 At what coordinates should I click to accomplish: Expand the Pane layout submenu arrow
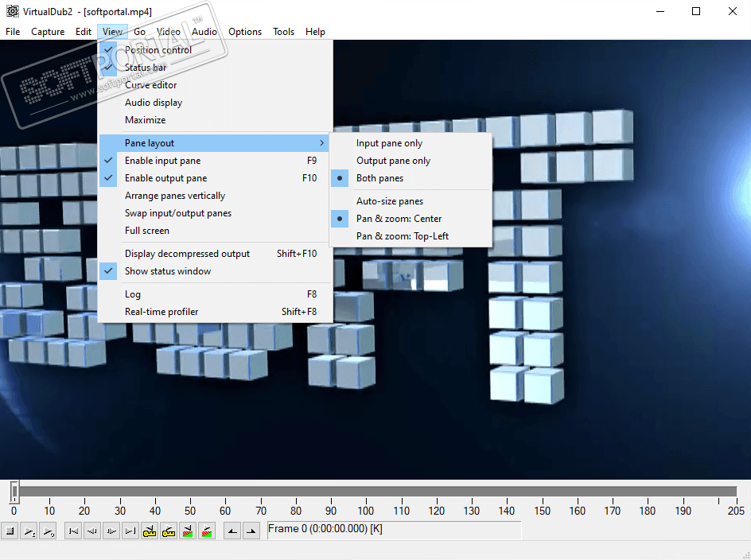point(322,143)
